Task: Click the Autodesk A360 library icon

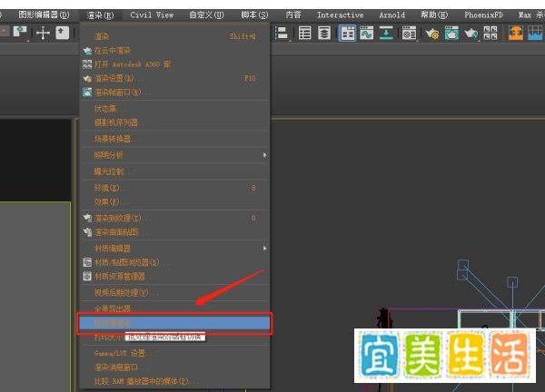Action: pos(87,64)
